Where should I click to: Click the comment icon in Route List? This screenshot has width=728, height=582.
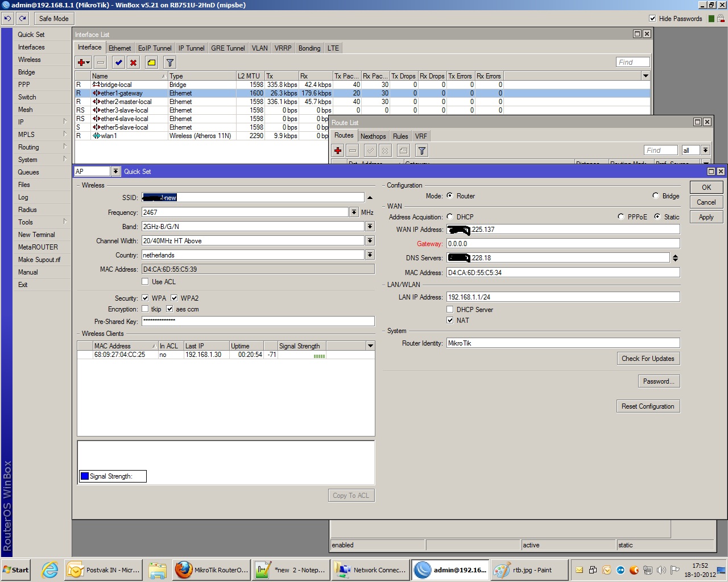click(x=403, y=151)
